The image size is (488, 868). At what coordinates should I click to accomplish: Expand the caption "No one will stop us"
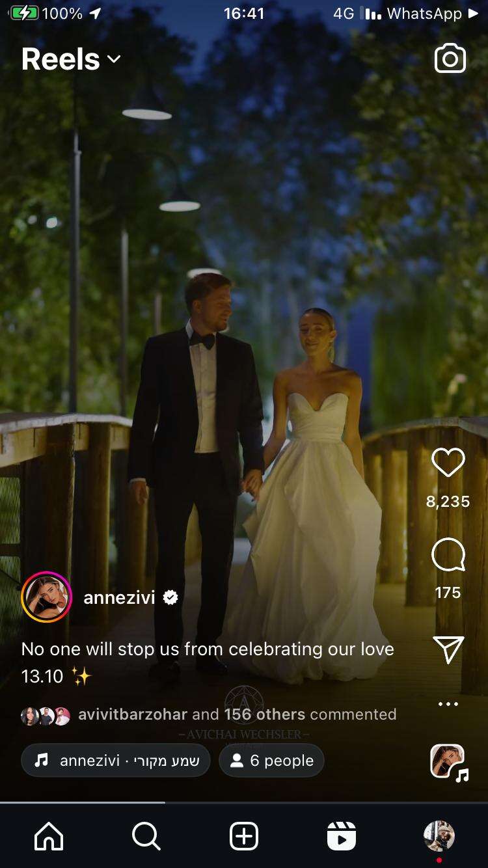tap(208, 662)
